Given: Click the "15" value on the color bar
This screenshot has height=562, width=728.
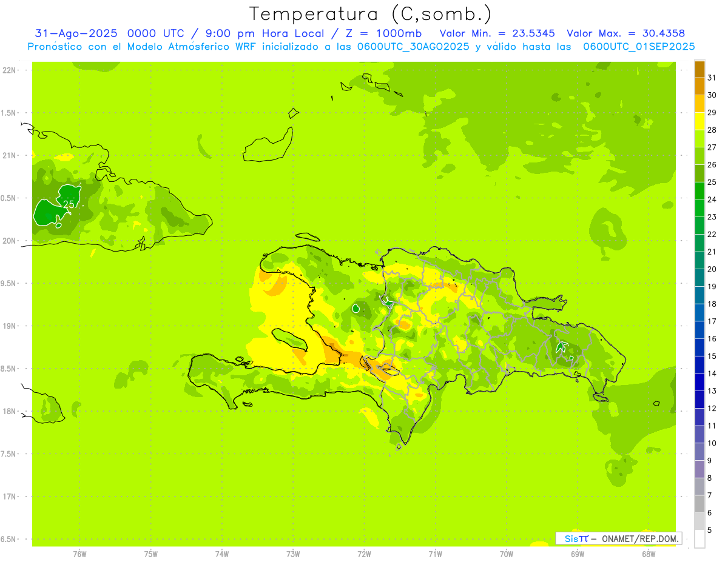Looking at the screenshot, I should [712, 356].
